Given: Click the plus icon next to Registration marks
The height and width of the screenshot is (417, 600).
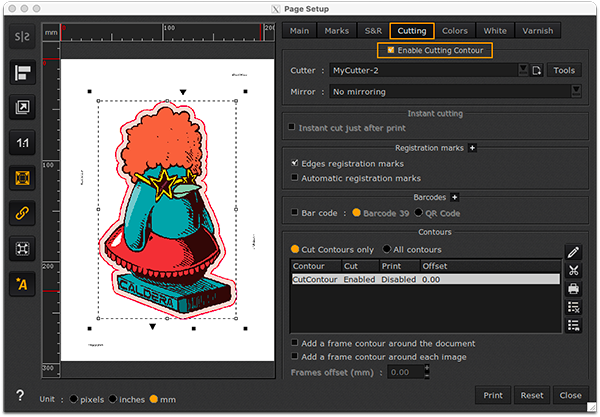Looking at the screenshot, I should click(x=472, y=148).
